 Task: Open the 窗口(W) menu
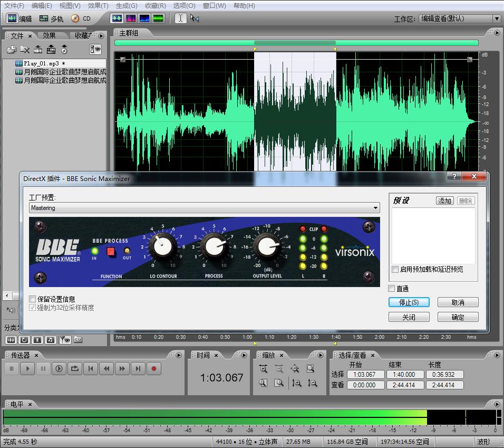[215, 5]
